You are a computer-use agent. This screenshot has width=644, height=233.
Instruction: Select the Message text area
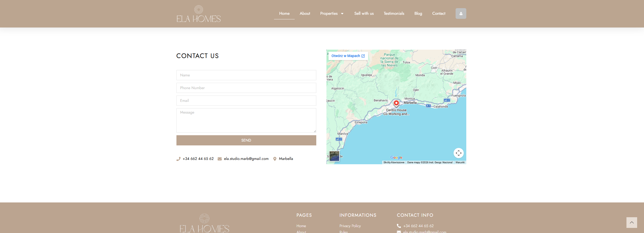point(246,120)
